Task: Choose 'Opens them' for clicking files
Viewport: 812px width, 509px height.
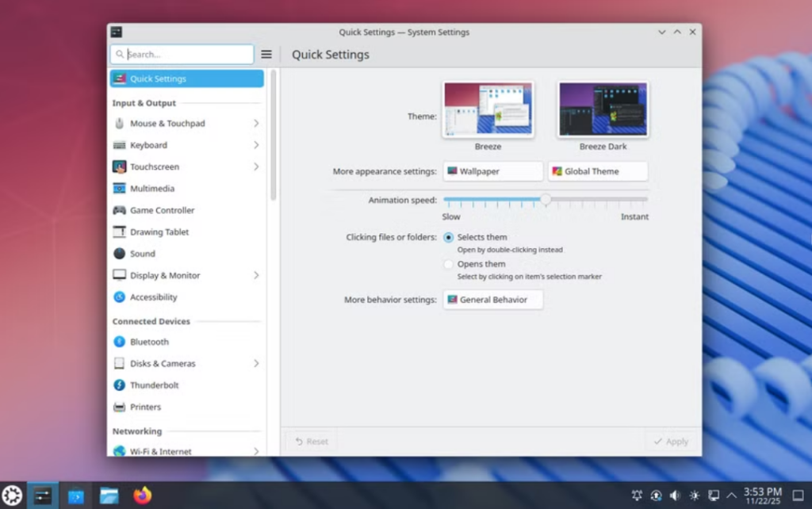Action: coord(449,263)
